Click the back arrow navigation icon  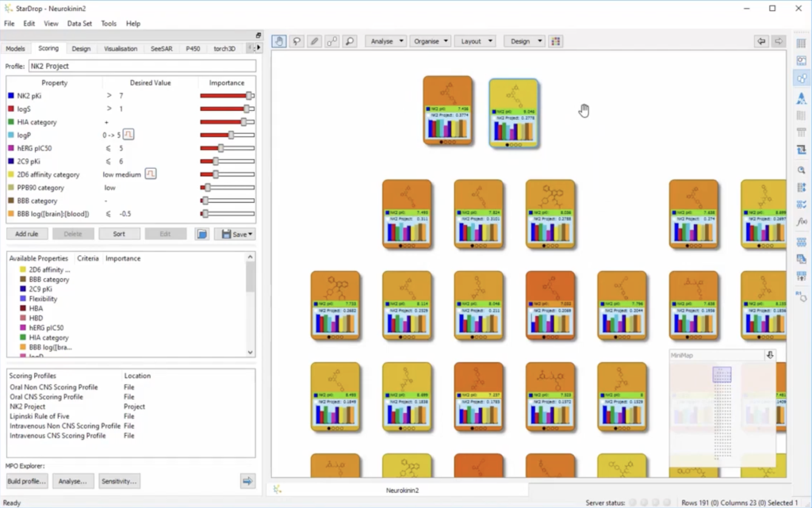point(761,41)
